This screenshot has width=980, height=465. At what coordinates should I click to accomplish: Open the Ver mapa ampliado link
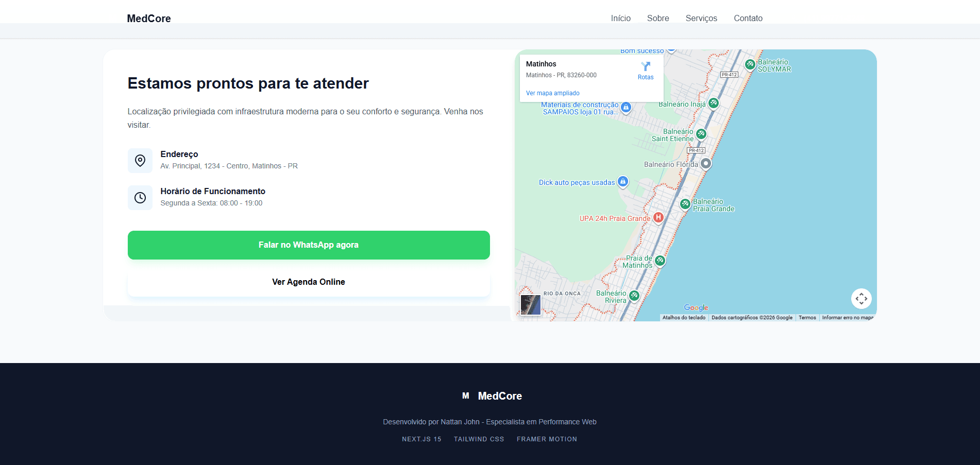(552, 93)
